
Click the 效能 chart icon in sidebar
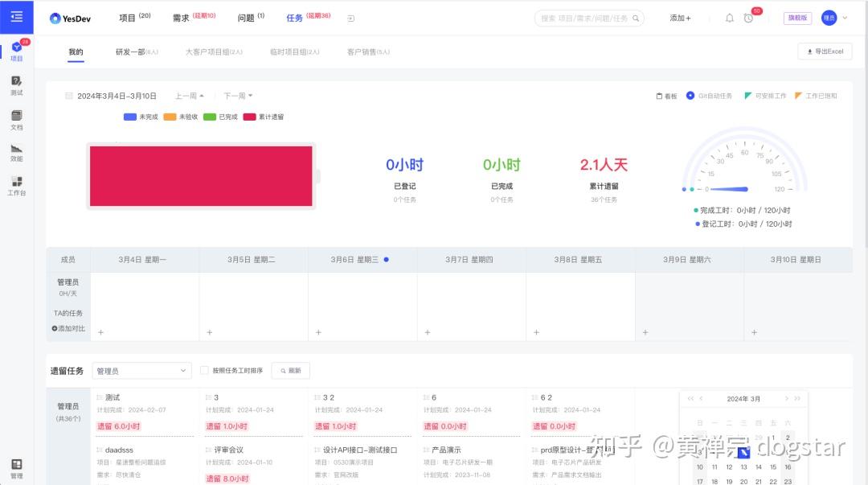[x=17, y=154]
